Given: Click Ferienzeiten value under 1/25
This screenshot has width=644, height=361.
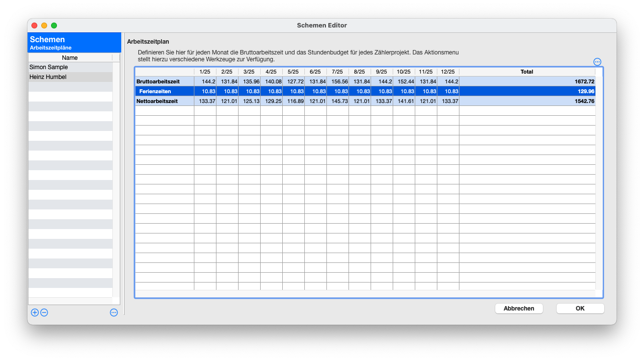Looking at the screenshot, I should pos(205,91).
